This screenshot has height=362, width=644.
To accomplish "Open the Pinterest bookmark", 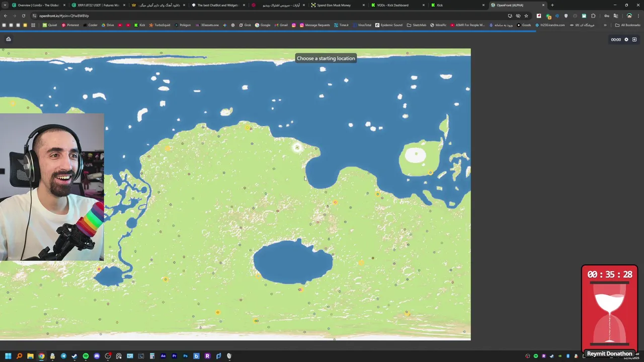I will 70,25.
